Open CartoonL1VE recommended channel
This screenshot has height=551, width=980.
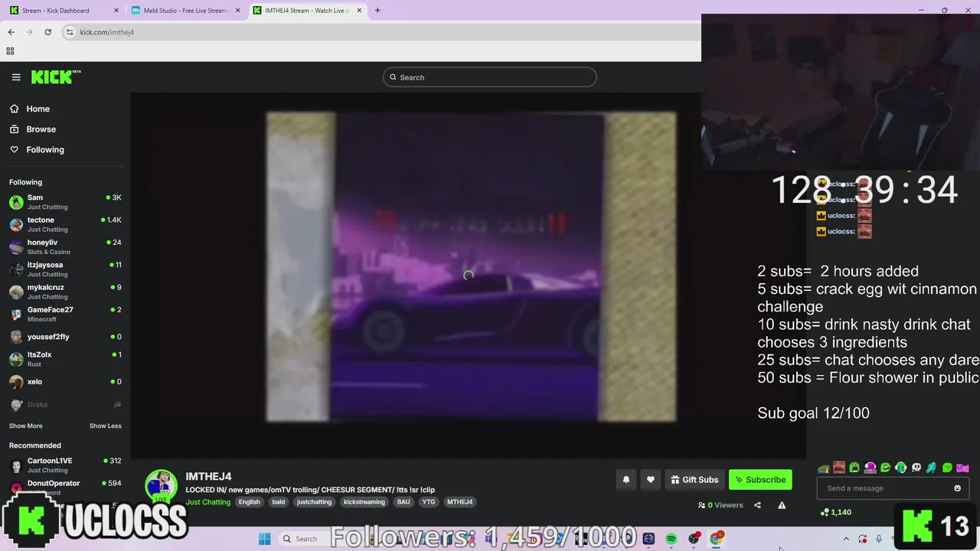[x=65, y=465]
